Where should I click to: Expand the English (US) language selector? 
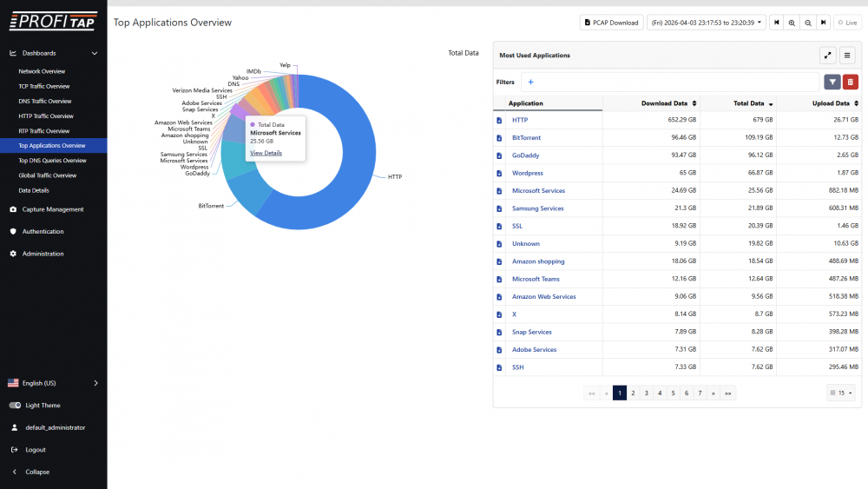click(53, 383)
